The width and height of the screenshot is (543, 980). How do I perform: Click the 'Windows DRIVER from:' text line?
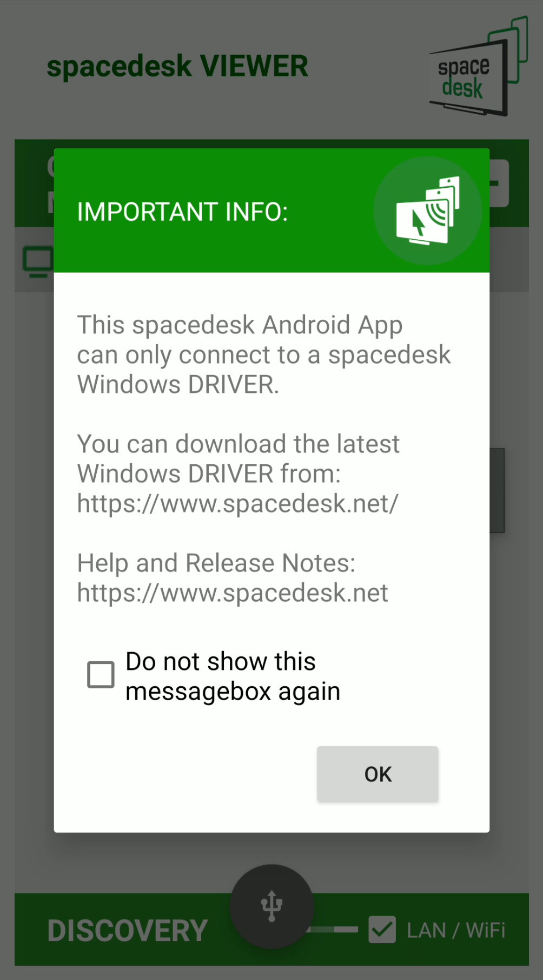209,474
